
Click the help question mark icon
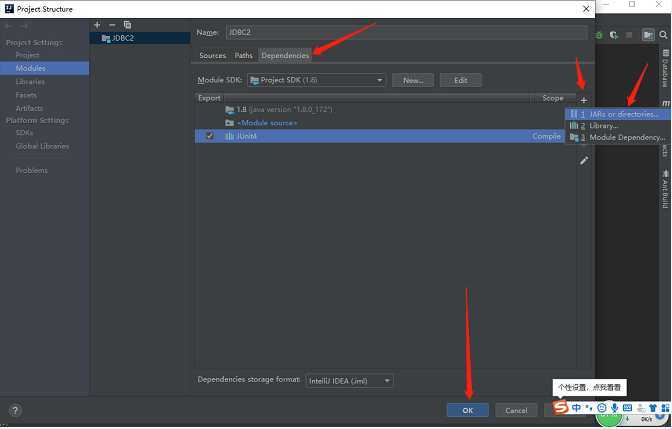15,410
